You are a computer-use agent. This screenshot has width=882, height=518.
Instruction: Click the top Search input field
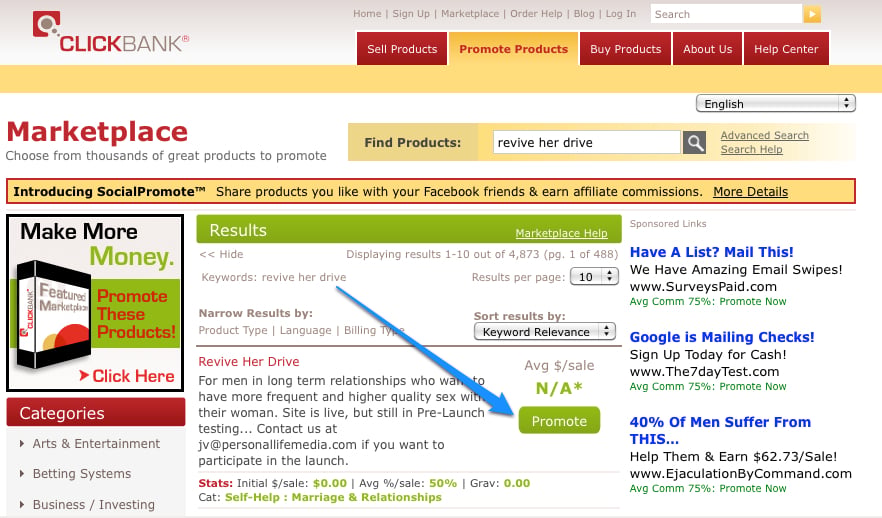click(726, 14)
